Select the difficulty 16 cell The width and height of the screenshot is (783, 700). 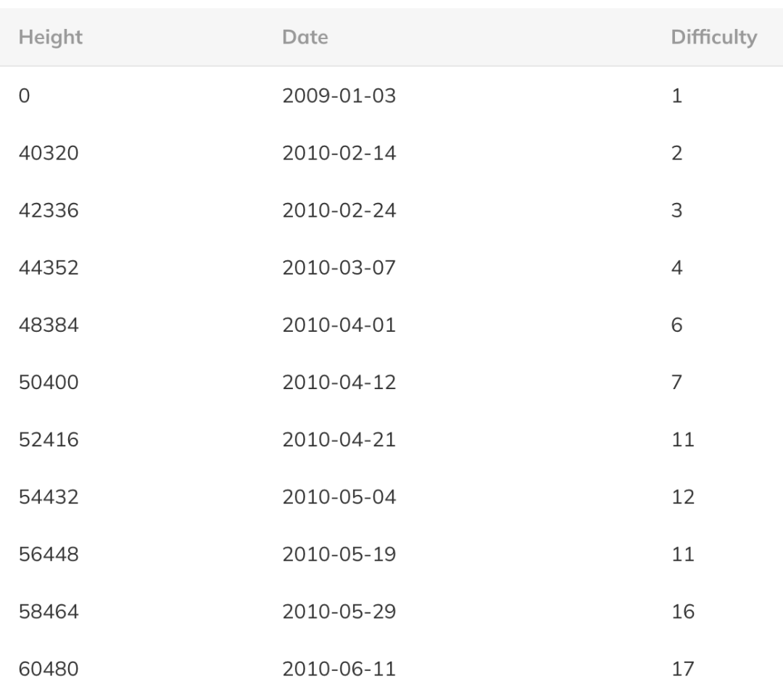click(x=683, y=612)
